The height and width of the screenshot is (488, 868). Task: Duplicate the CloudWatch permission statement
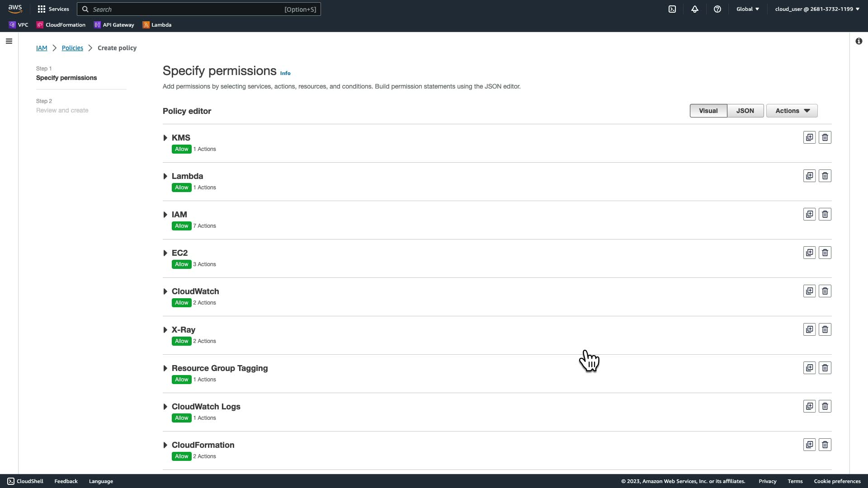pos(809,291)
